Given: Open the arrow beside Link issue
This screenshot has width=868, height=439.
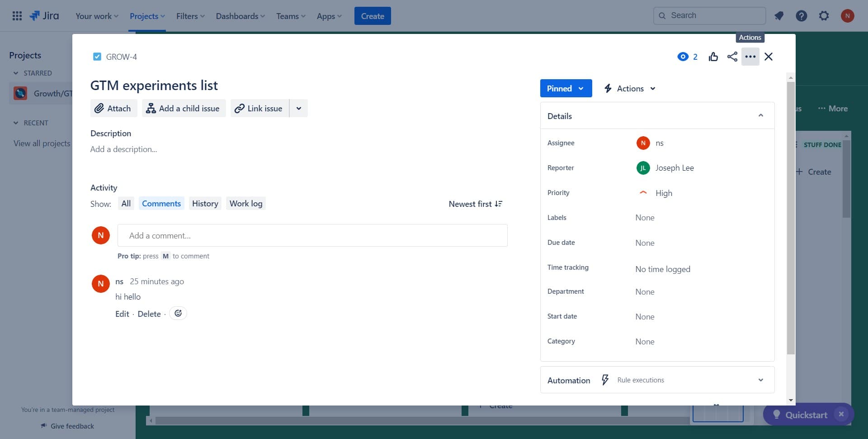Looking at the screenshot, I should coord(298,109).
